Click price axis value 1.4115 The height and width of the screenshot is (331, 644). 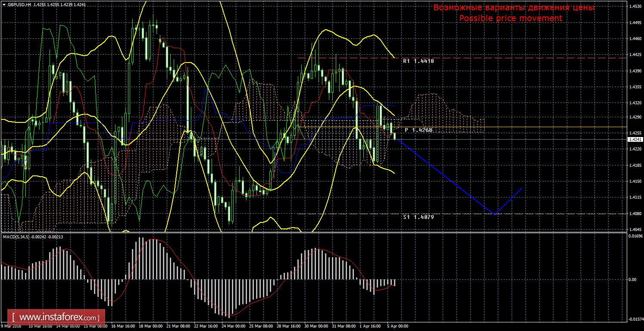pos(635,197)
